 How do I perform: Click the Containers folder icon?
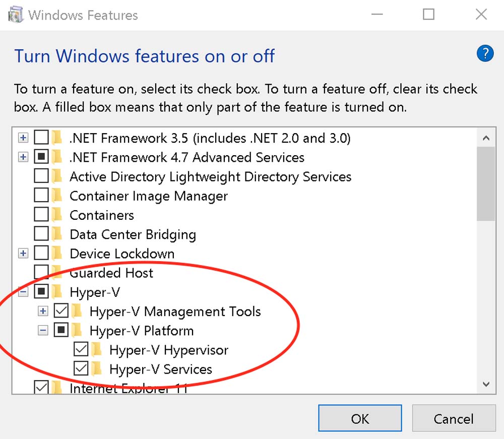[57, 215]
